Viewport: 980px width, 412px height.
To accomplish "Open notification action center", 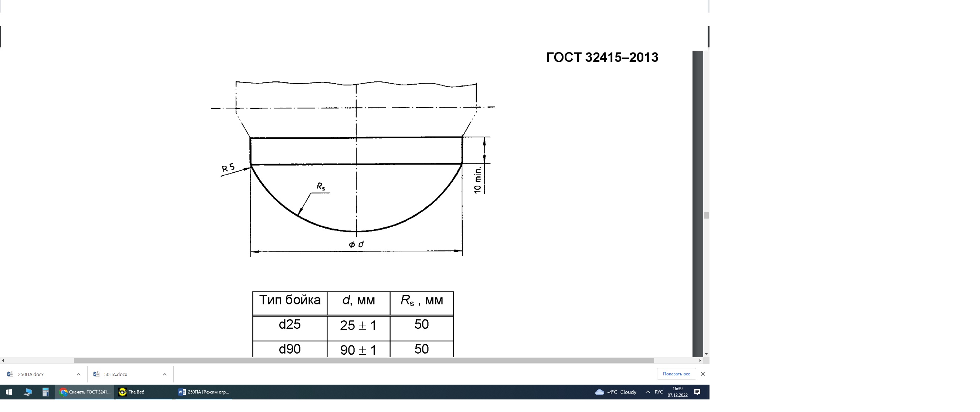I will (x=697, y=392).
